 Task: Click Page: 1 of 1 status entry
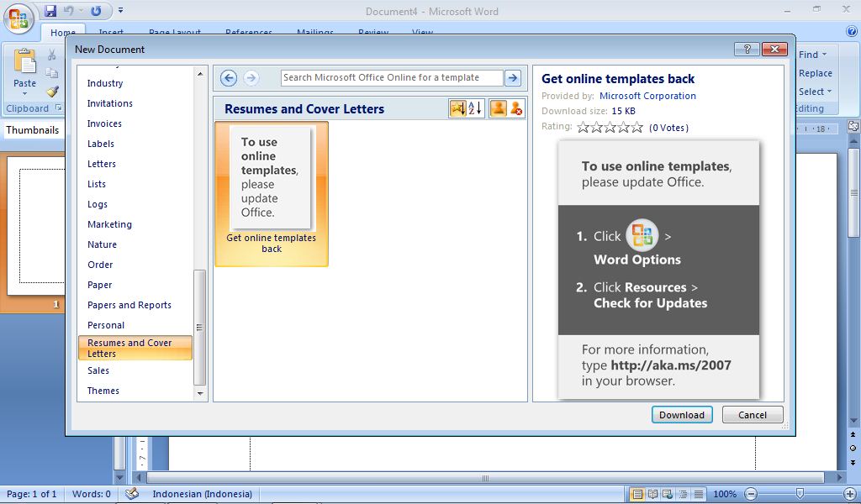point(31,494)
